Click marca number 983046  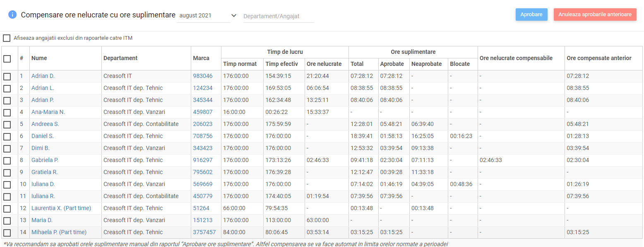[x=202, y=76]
